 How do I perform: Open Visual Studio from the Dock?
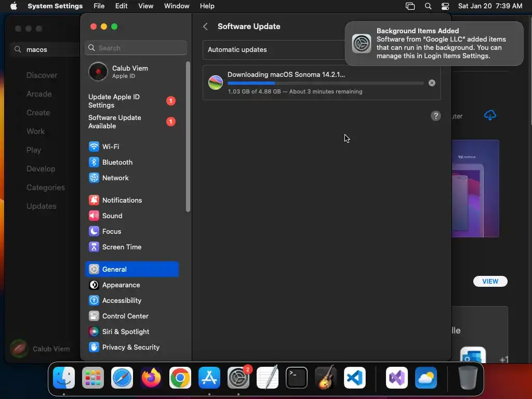[397, 378]
